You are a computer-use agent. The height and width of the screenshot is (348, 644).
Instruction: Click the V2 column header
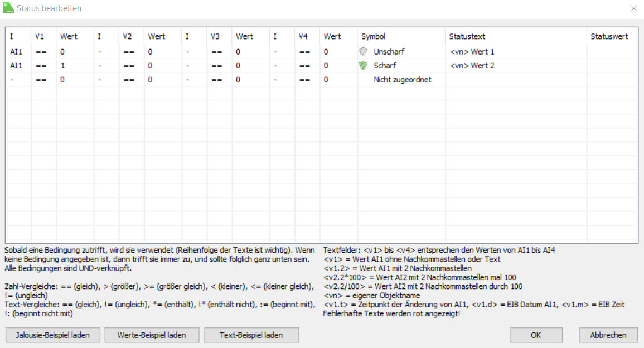[132, 36]
